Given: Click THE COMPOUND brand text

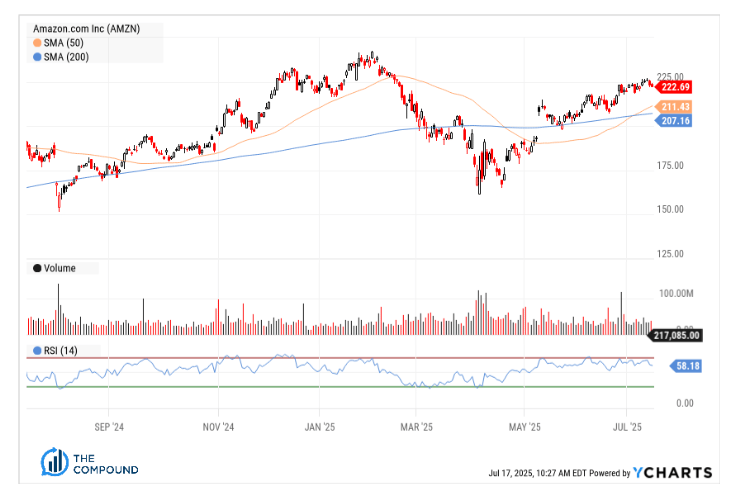Looking at the screenshot, I should (x=105, y=464).
